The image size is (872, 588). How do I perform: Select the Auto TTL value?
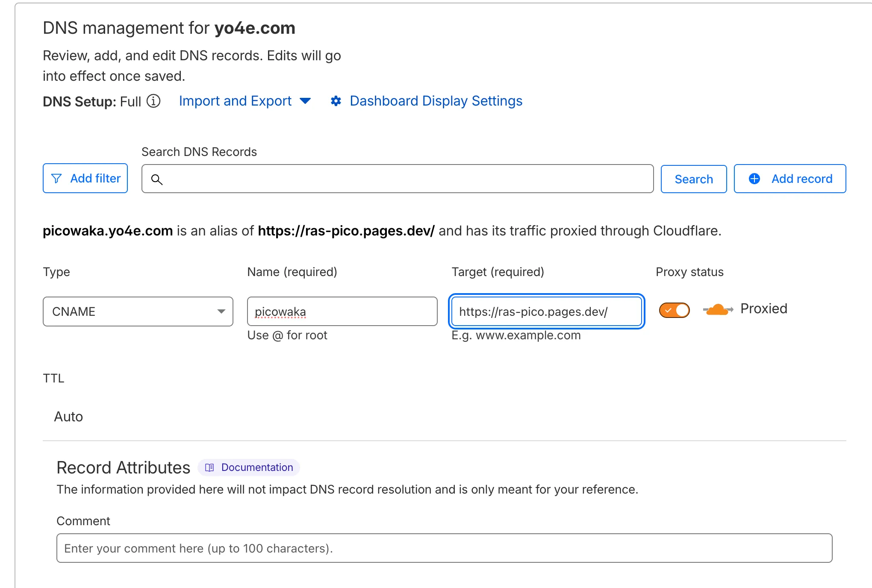[x=68, y=417]
